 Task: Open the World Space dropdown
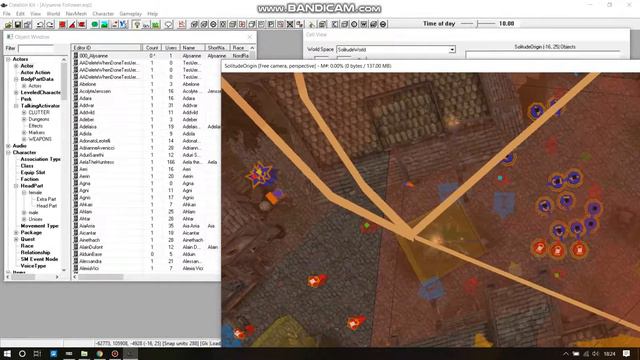pos(452,49)
